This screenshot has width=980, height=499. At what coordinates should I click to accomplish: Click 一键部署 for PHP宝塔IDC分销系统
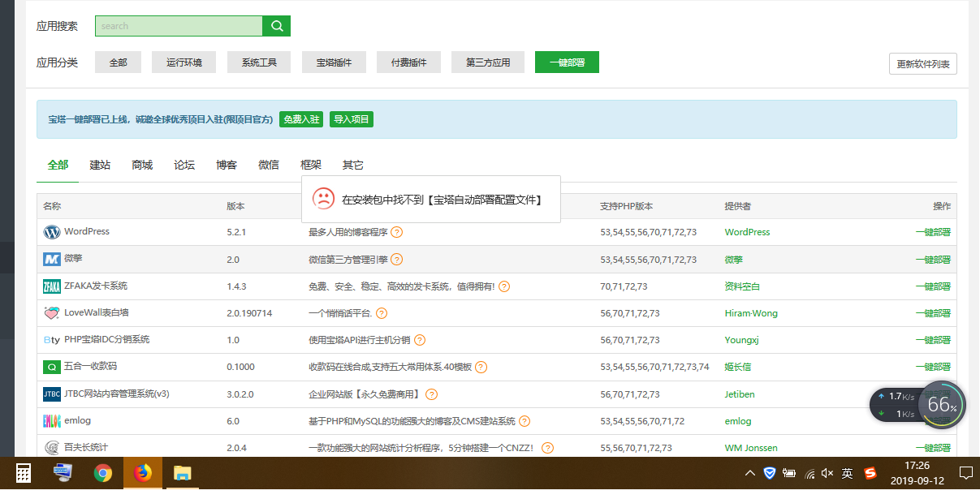tap(933, 340)
